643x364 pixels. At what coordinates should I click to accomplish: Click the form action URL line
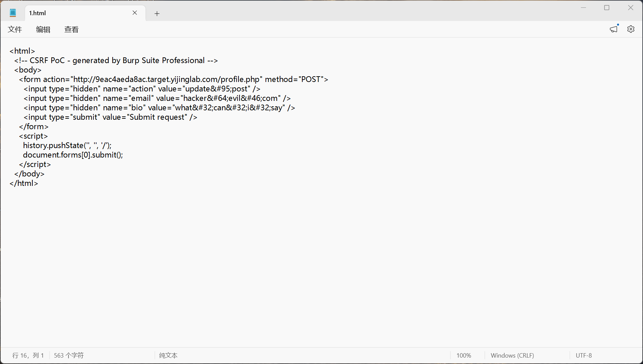point(173,79)
